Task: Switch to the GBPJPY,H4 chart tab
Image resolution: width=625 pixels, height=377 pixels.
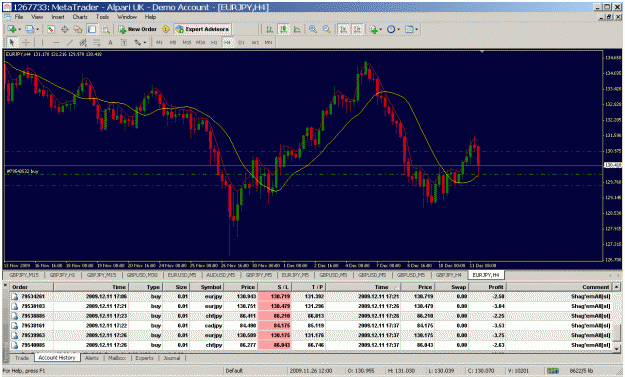Action: pos(449,275)
